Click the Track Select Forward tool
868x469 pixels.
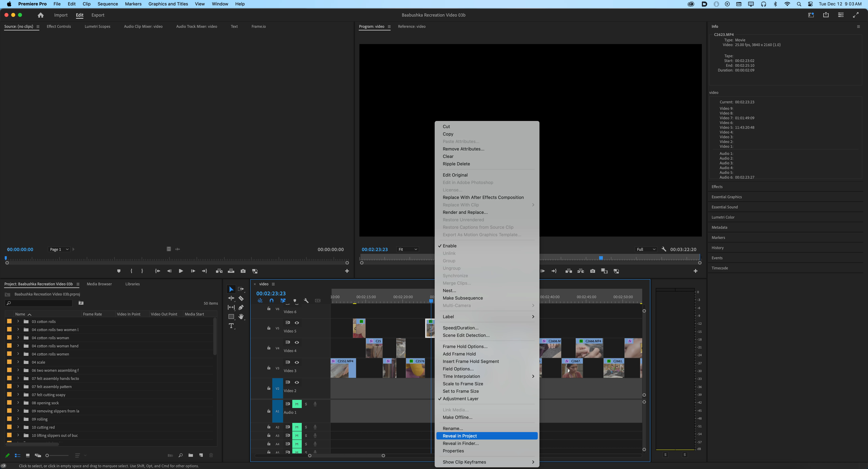point(241,289)
